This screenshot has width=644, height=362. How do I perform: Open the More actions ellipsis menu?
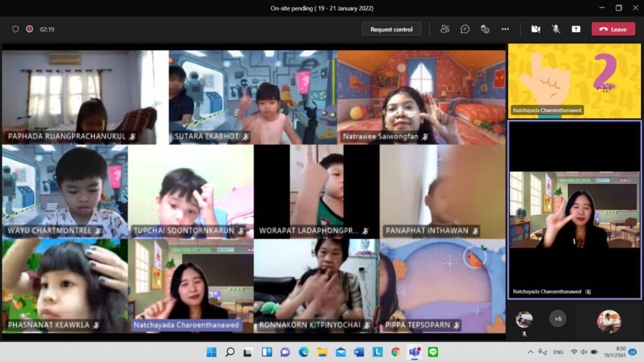(505, 29)
